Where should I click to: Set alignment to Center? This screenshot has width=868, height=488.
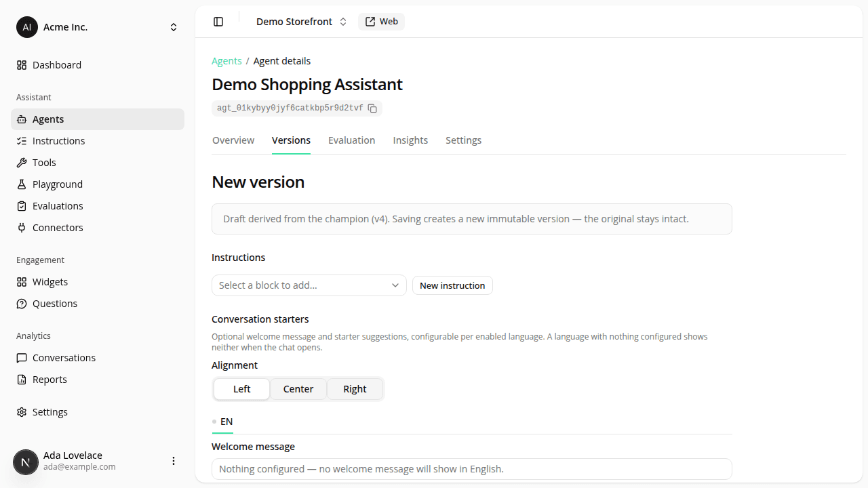pyautogui.click(x=298, y=389)
